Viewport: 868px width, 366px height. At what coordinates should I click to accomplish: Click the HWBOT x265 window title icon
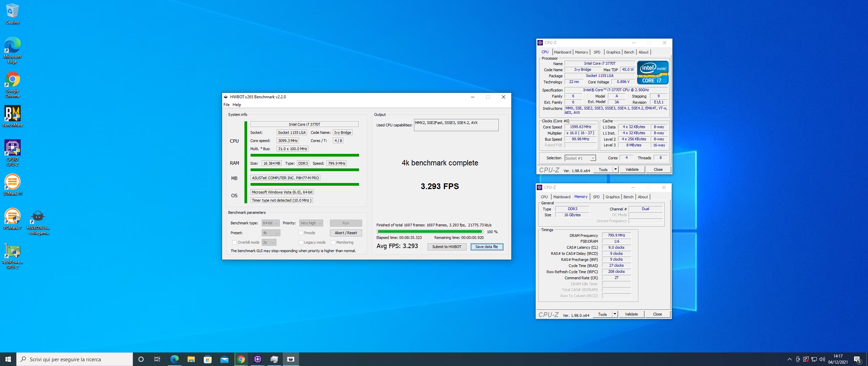[226, 97]
